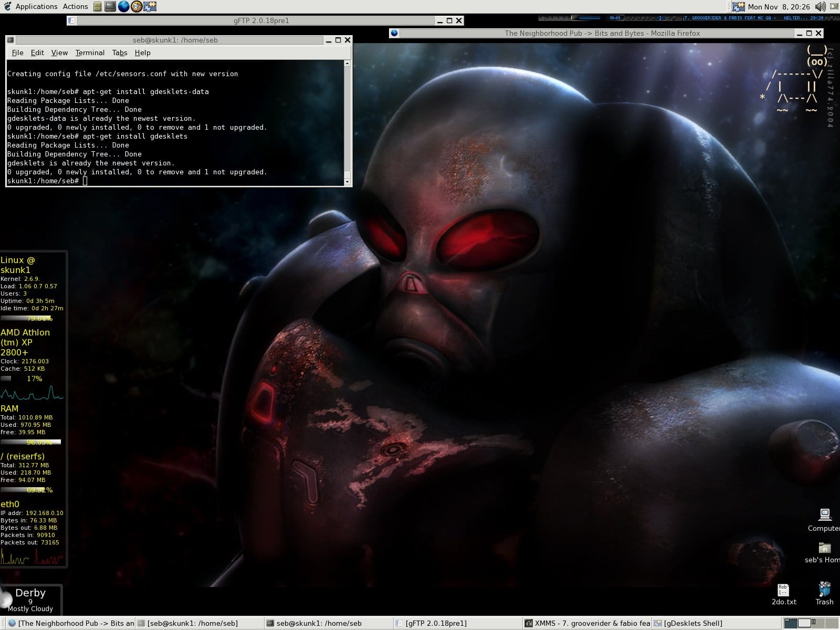The height and width of the screenshot is (630, 840).
Task: Open the Tabs menu in the terminal
Action: pyautogui.click(x=120, y=52)
